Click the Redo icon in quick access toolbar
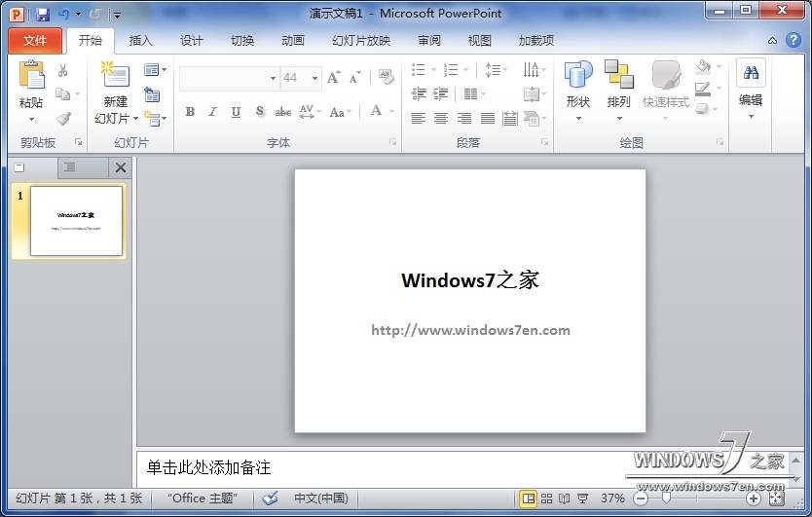The height and width of the screenshot is (517, 812). (94, 14)
